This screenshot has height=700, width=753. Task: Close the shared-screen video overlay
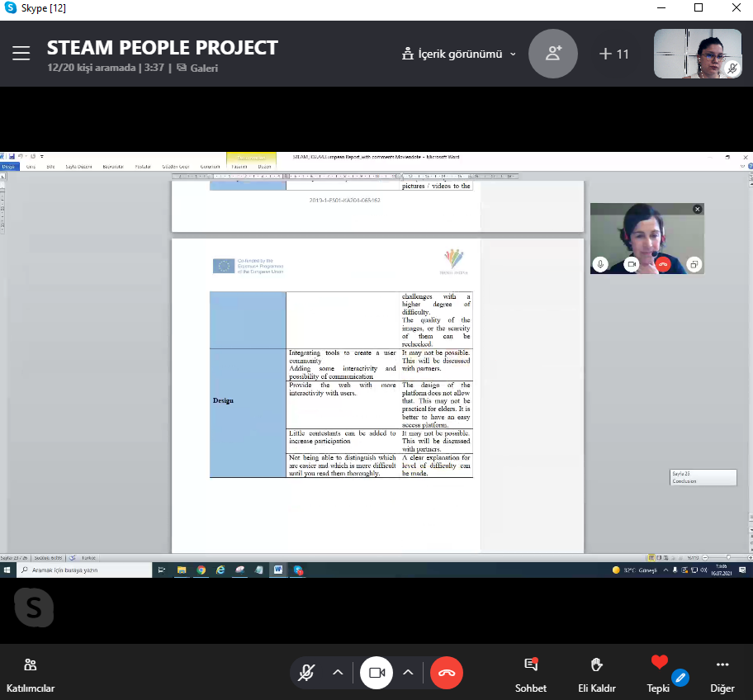coord(698,210)
